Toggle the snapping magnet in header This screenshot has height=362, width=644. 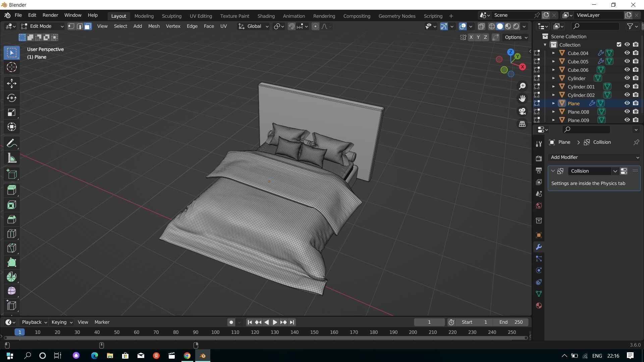click(x=291, y=26)
